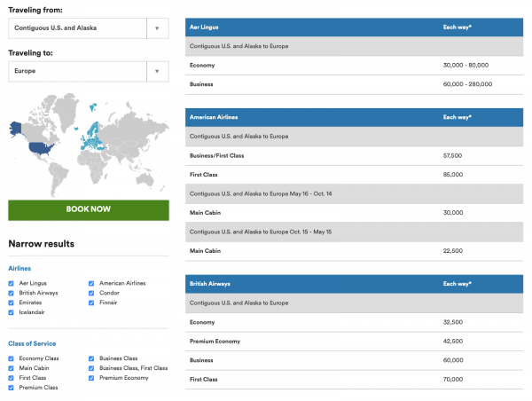Deselect the Emirates airline filter
This screenshot has height=401, width=532.
tap(11, 303)
